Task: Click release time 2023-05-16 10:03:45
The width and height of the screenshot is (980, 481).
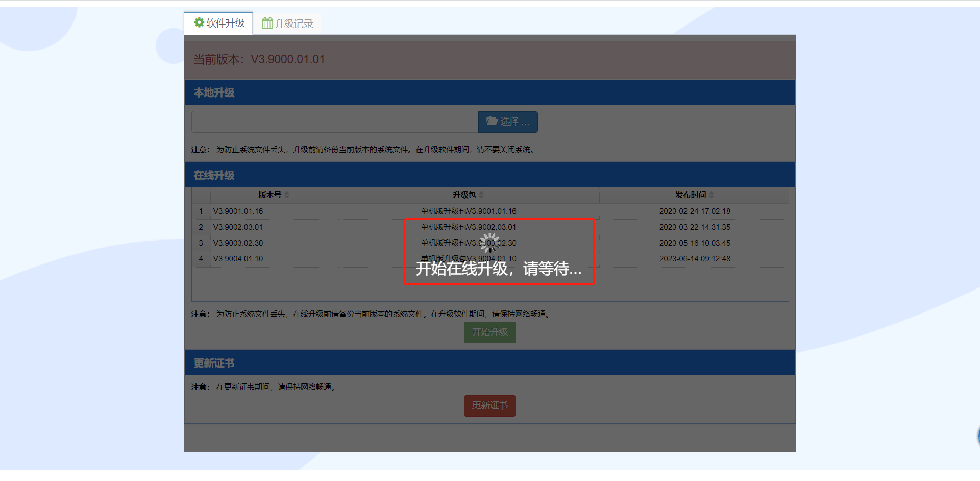Action: tap(695, 243)
